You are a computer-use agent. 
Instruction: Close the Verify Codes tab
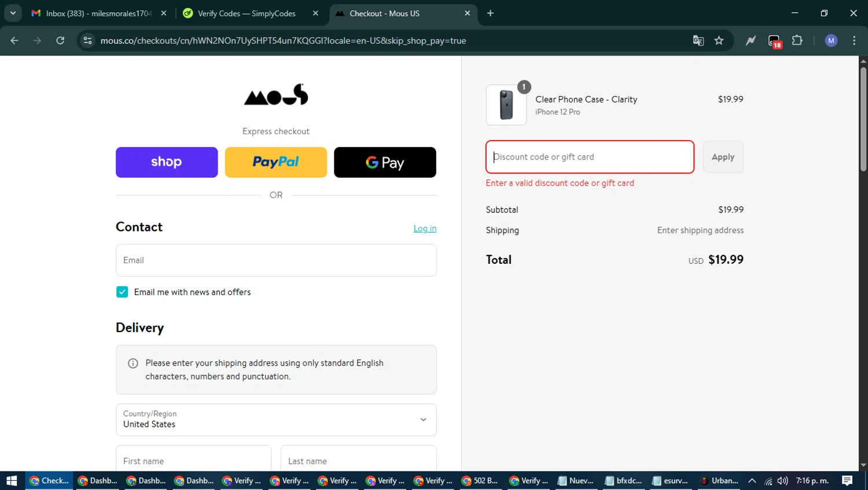pyautogui.click(x=315, y=13)
